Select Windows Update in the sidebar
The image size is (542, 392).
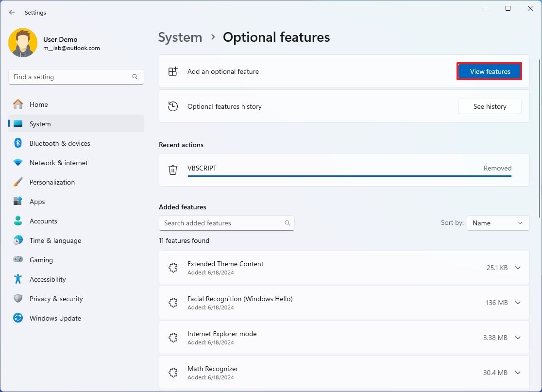(x=55, y=318)
